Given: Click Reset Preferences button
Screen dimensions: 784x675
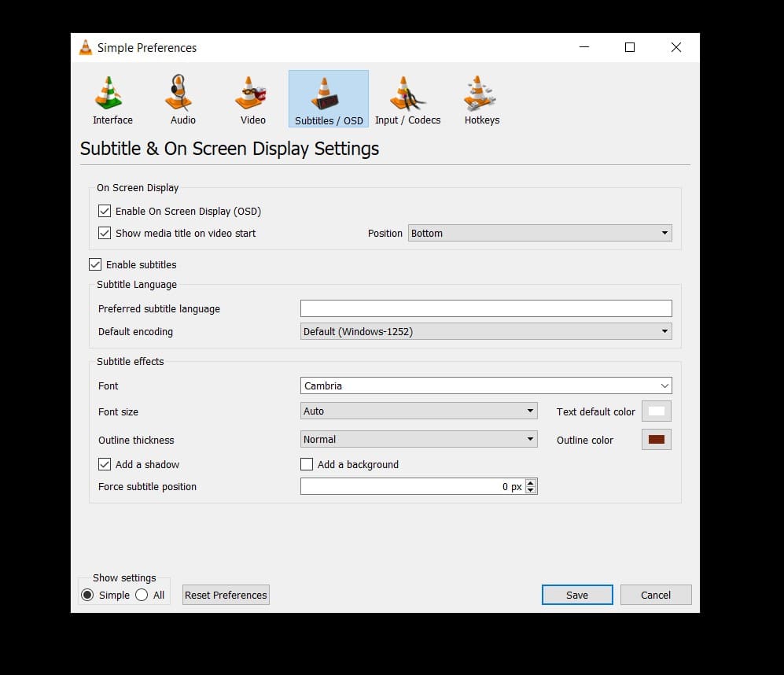Looking at the screenshot, I should pos(226,595).
